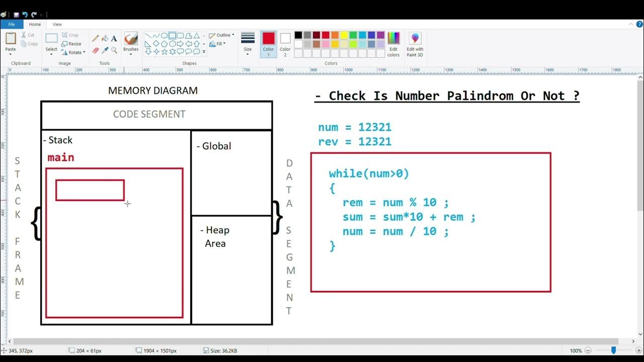
Task: Choose the Line shape
Action: click(x=148, y=36)
